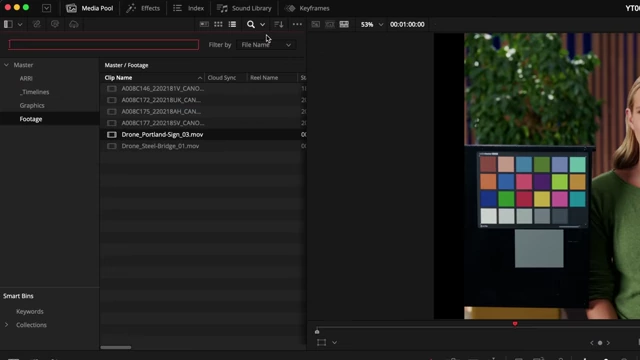Go to previous keyframe arrow in viewer
The height and width of the screenshot is (360, 640).
[592, 343]
